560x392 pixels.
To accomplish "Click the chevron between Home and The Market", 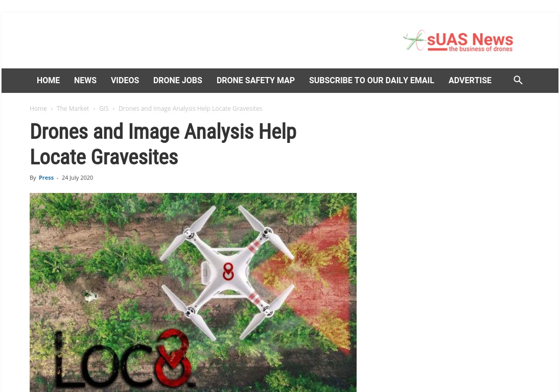I will pyautogui.click(x=52, y=109).
